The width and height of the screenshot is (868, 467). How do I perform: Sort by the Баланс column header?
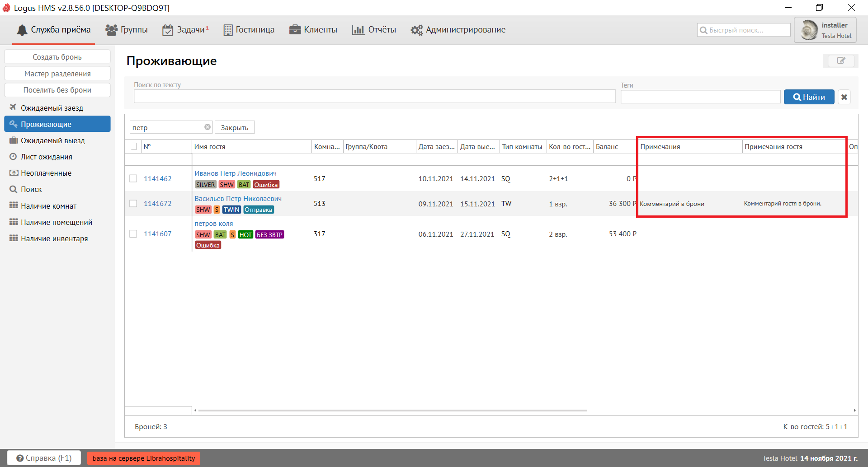pos(607,147)
